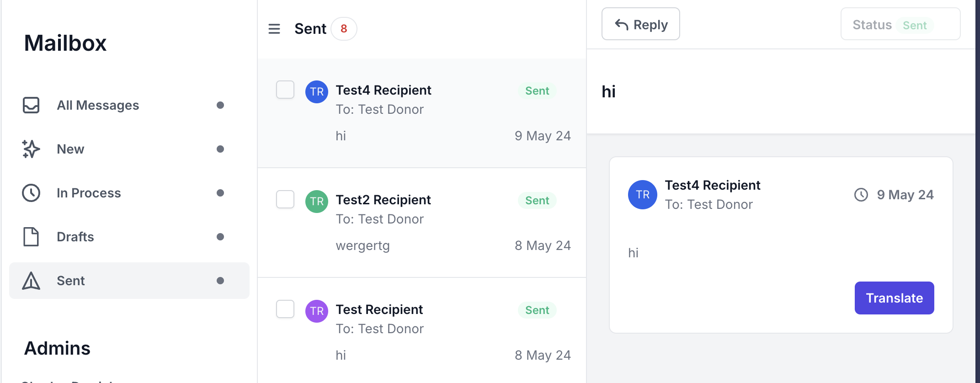Go to the Drafts folder
Image resolution: width=980 pixels, height=383 pixels.
click(x=75, y=237)
